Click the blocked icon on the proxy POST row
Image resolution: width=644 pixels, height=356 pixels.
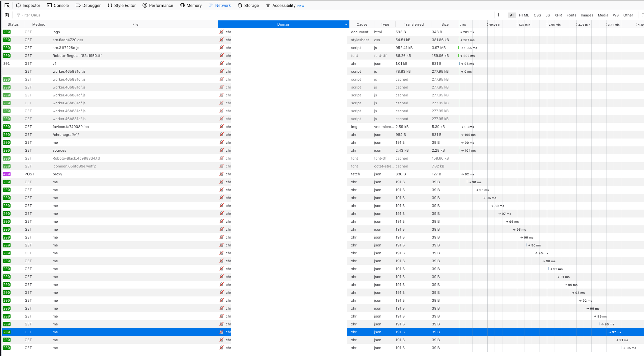[x=222, y=174]
